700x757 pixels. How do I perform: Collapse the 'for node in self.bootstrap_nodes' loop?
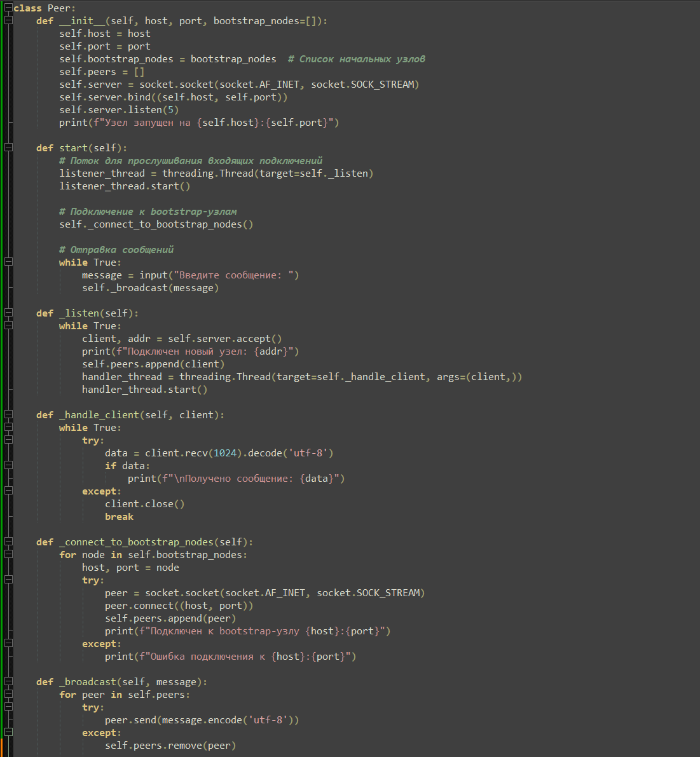click(8, 555)
